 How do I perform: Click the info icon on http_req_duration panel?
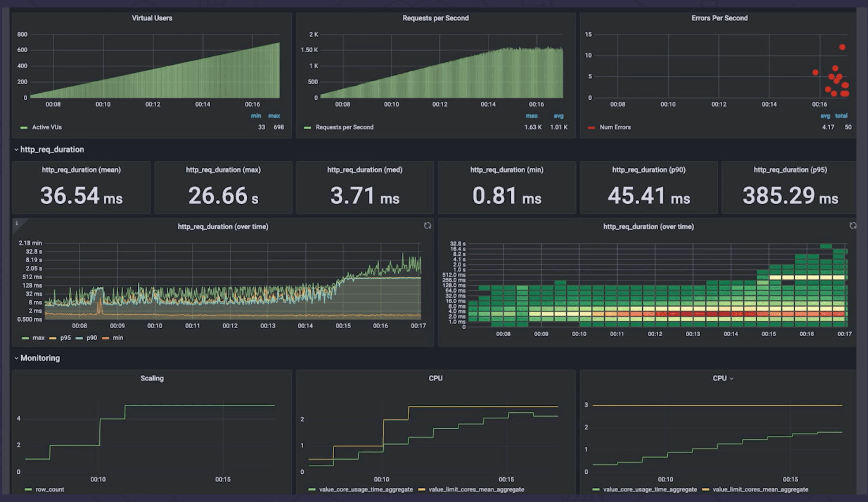point(17,223)
